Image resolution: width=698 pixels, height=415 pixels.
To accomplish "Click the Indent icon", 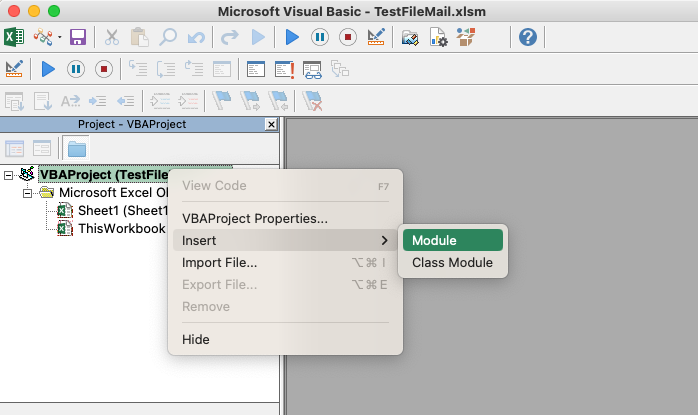I will pos(97,102).
